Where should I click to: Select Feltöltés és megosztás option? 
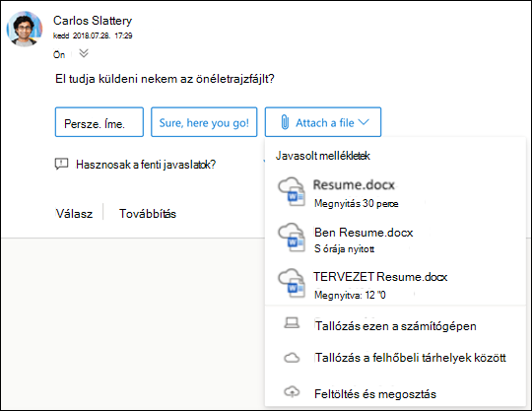[x=395, y=393]
